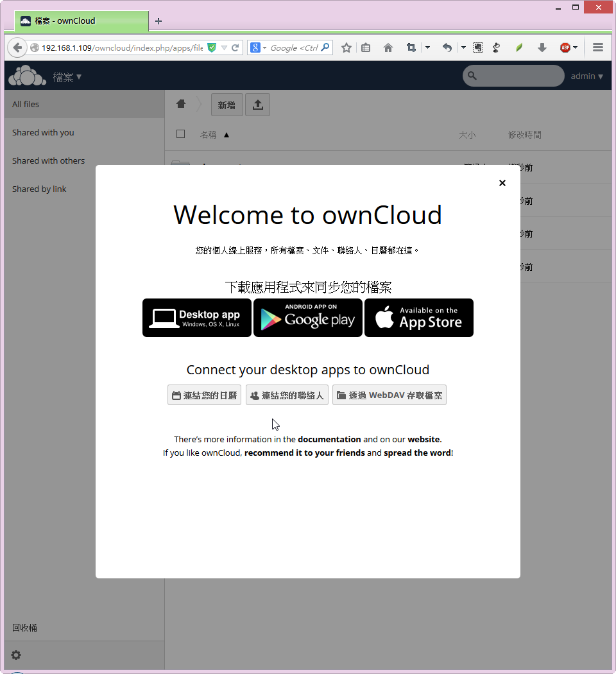Click the ownCloud cloud logo
Image resolution: width=616 pixels, height=674 pixels.
27,76
